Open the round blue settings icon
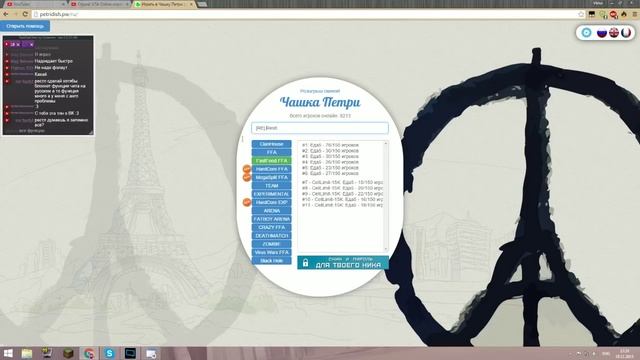640x360 pixels. tap(587, 33)
